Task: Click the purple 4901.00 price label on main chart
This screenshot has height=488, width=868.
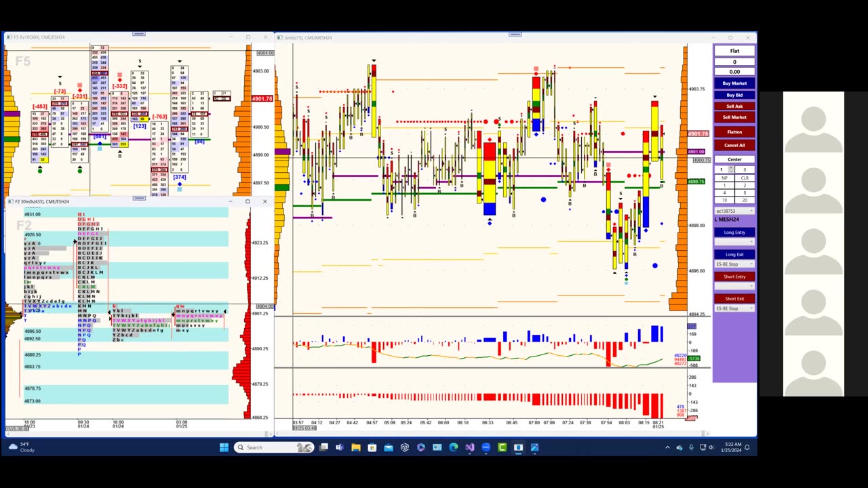Action: [x=696, y=152]
